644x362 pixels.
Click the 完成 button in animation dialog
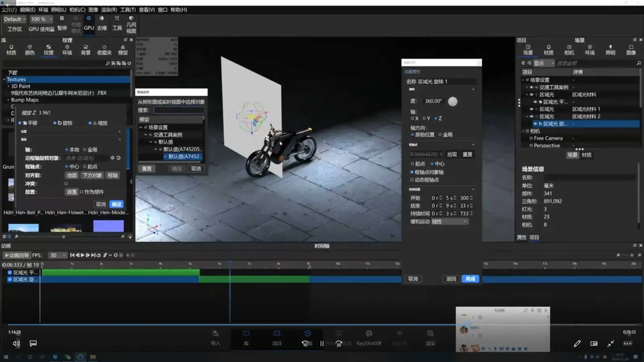tap(470, 279)
